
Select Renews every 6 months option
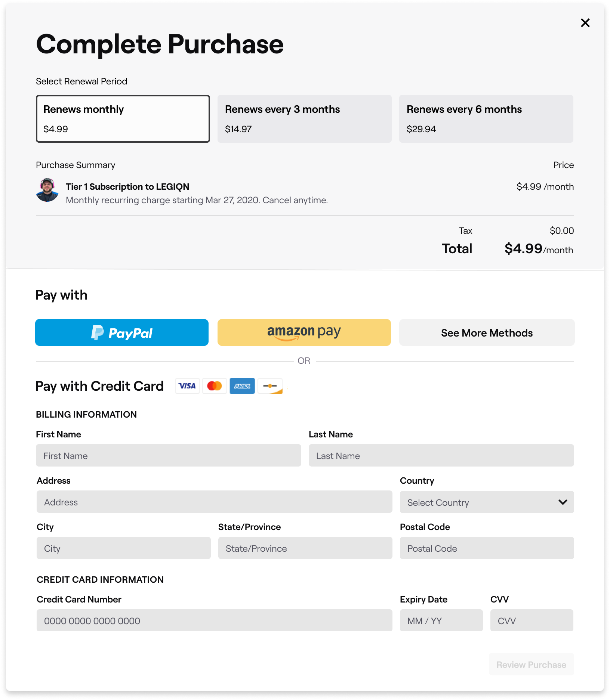click(486, 119)
